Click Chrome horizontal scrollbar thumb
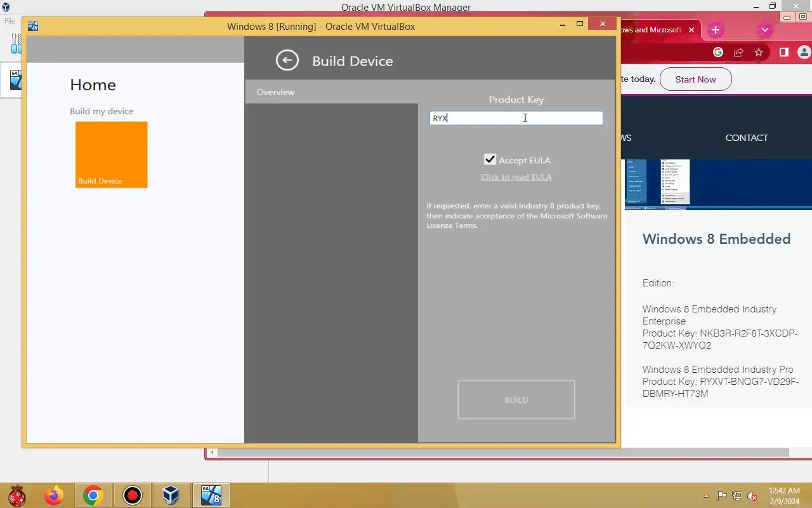 pyautogui.click(x=503, y=453)
